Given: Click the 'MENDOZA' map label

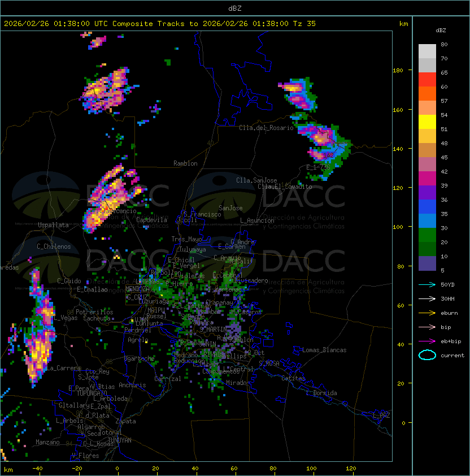Looking at the screenshot, I should click(x=137, y=289).
